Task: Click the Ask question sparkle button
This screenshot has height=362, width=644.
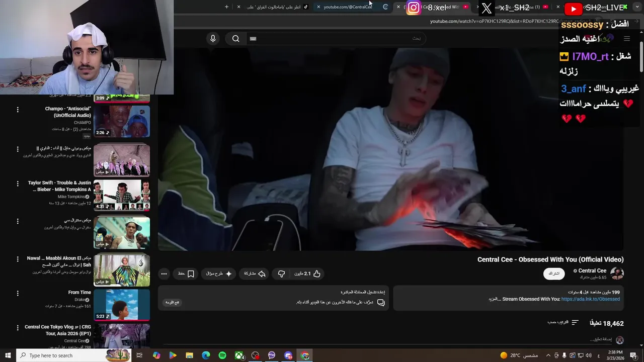Action: (x=219, y=274)
